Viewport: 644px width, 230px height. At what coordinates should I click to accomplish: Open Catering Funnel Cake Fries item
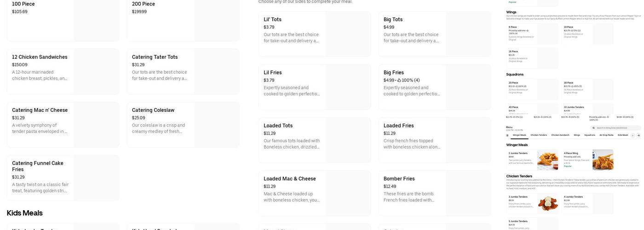(x=63, y=178)
